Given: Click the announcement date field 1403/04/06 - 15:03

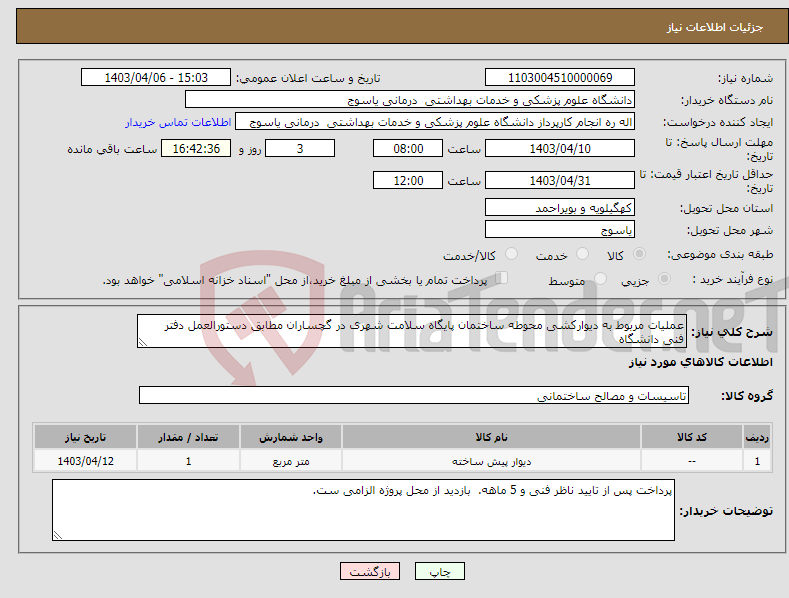Looking at the screenshot, I should click(x=156, y=78).
